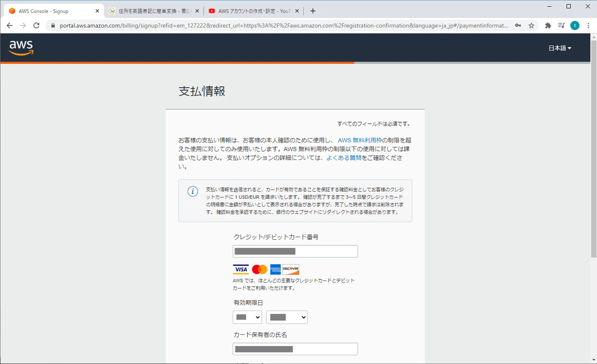This screenshot has height=364, width=597.
Task: Click the info icon in the notice box
Action: pyautogui.click(x=192, y=191)
